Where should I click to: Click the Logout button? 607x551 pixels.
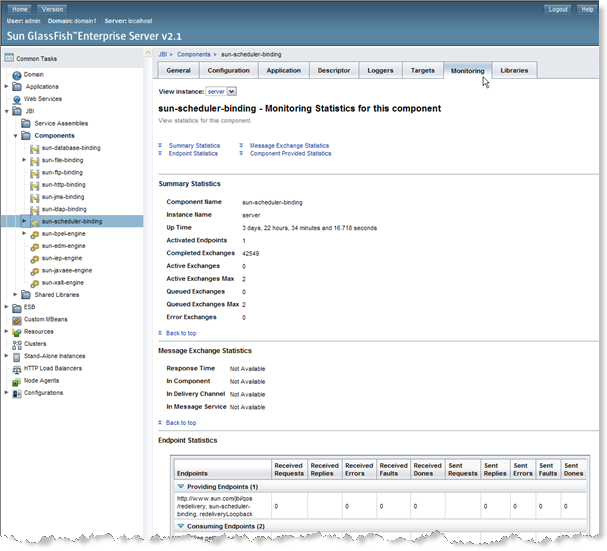pyautogui.click(x=557, y=9)
